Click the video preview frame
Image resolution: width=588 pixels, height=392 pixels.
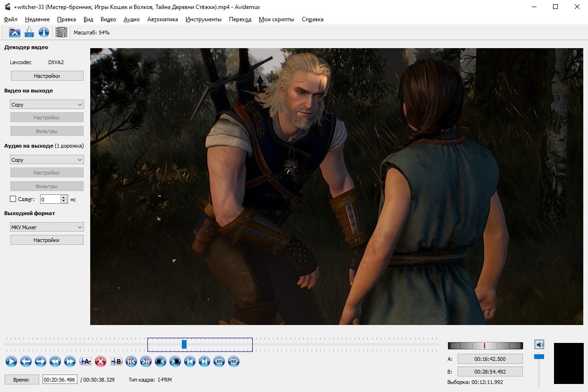336,186
